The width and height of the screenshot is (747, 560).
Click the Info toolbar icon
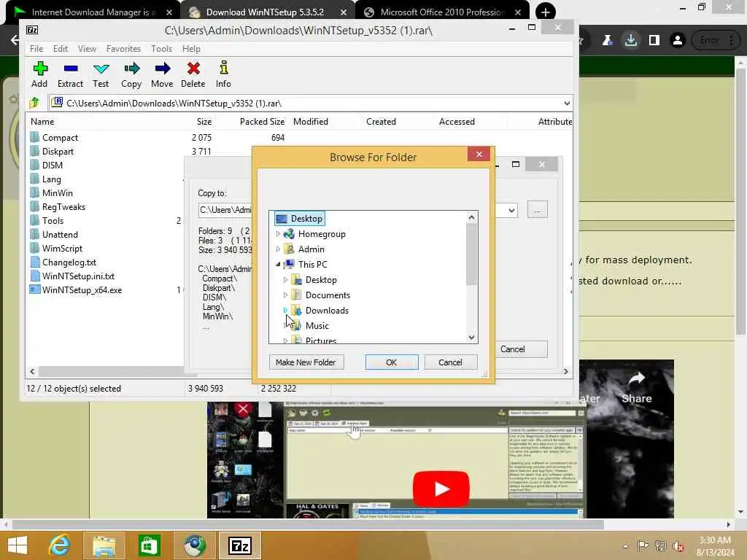[x=223, y=74]
